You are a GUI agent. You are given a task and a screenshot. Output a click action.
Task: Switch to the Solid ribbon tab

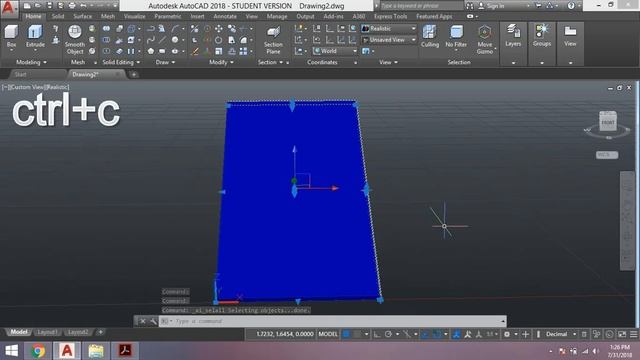(x=58, y=16)
